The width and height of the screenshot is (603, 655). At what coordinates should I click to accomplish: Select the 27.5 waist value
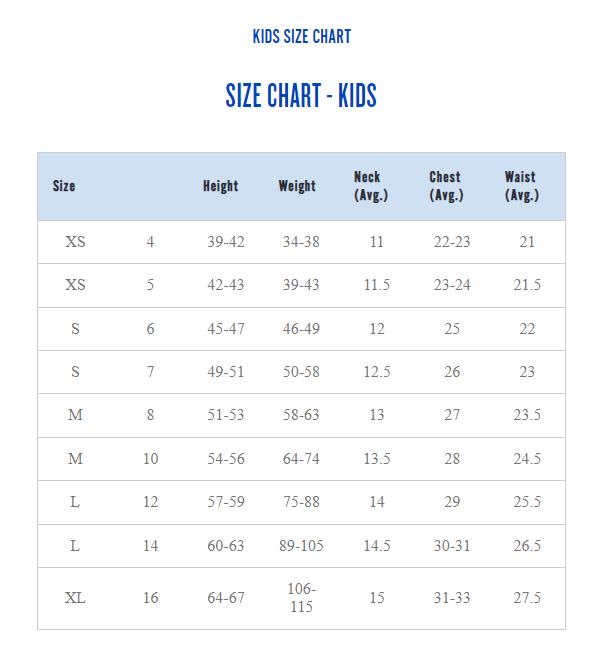pos(527,598)
